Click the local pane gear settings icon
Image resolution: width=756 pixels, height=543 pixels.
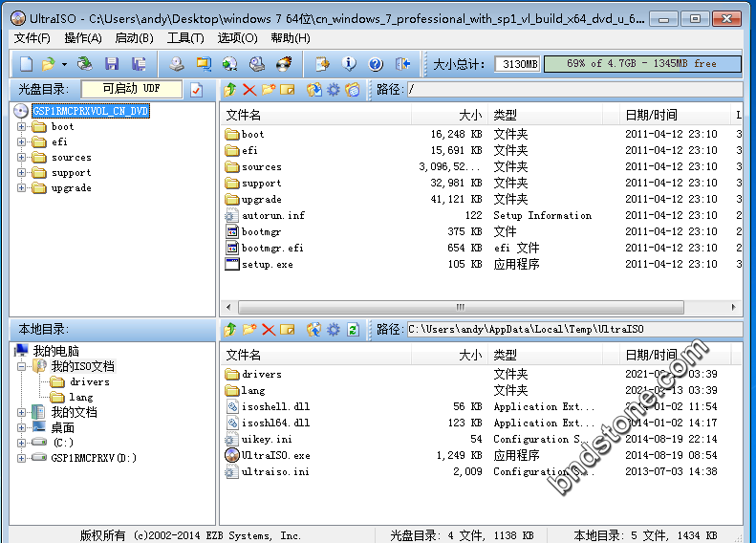(334, 330)
